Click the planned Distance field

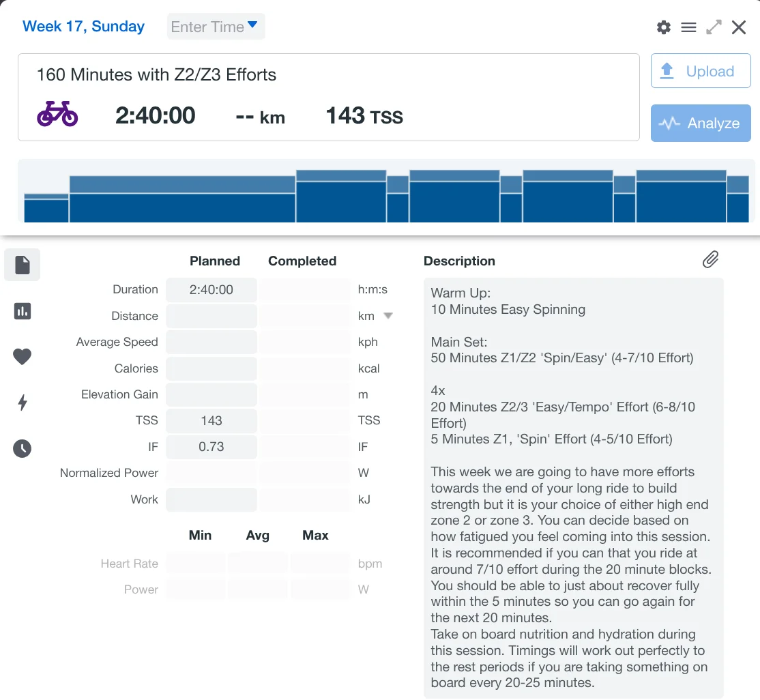211,316
